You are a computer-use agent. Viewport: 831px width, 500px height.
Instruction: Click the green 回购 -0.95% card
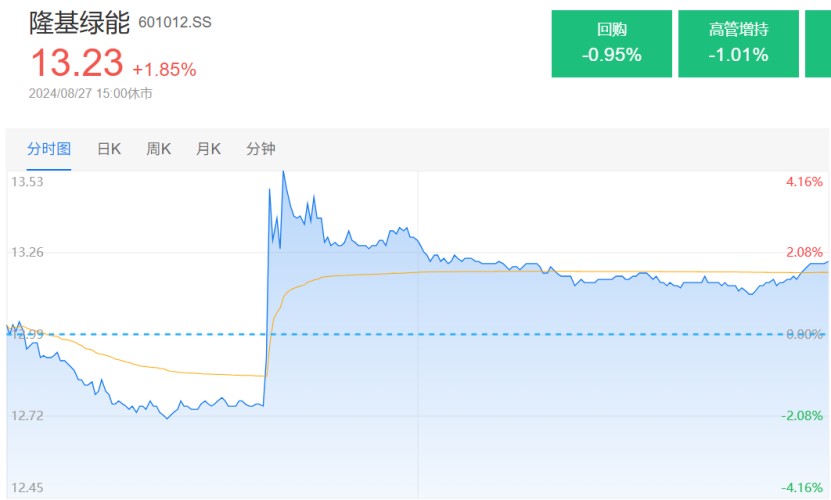point(611,44)
